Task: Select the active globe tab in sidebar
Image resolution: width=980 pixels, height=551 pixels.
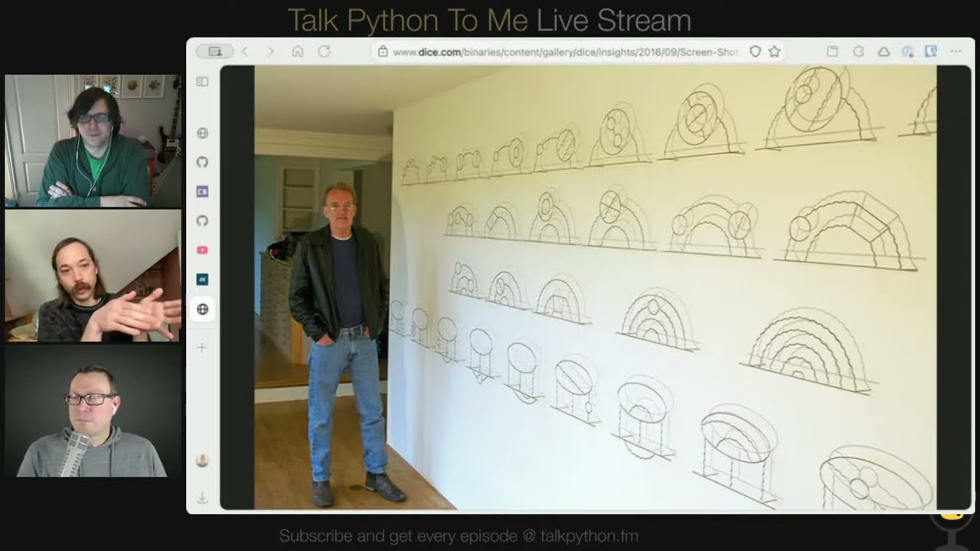Action: [x=202, y=309]
